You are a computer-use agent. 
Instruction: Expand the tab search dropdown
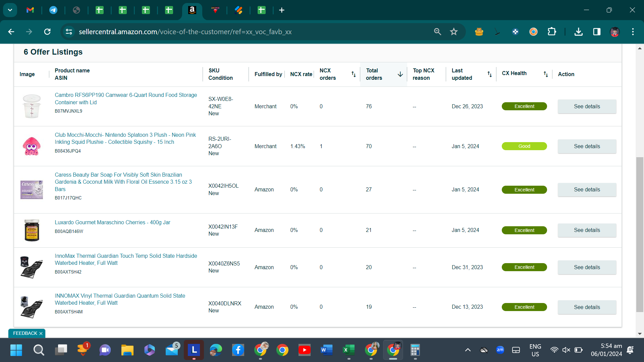tap(10, 10)
